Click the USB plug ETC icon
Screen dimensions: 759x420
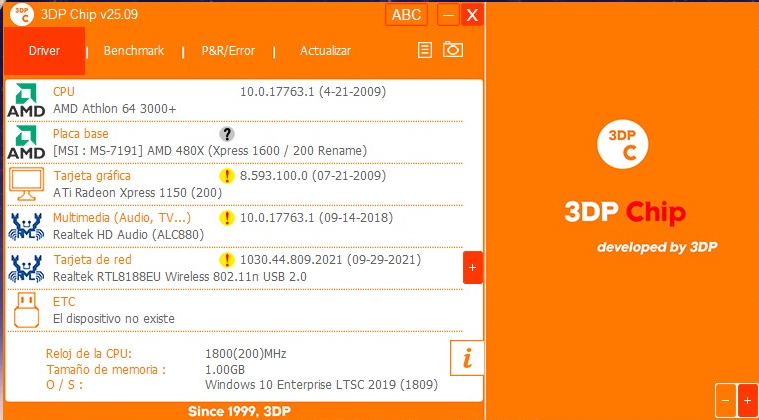coord(26,310)
